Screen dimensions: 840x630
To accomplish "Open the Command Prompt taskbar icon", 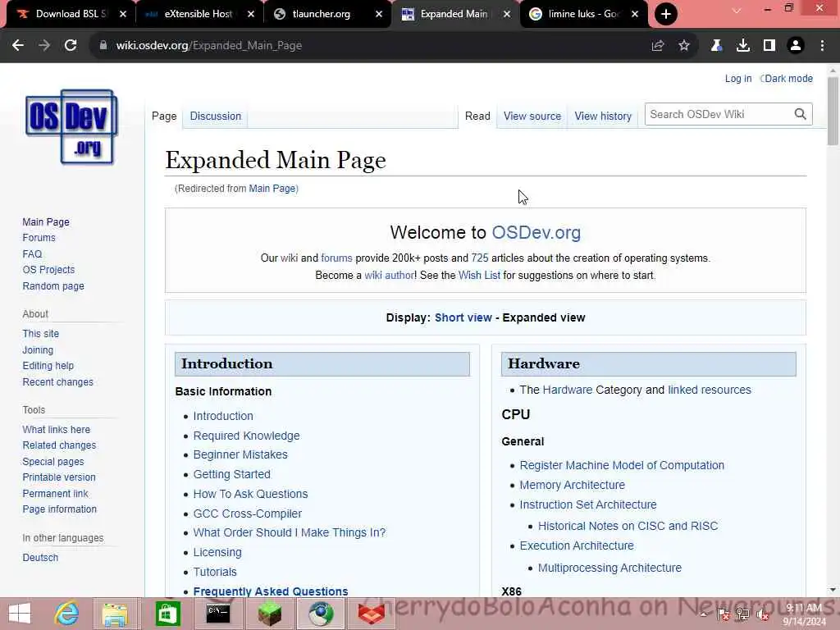I will pos(218,614).
